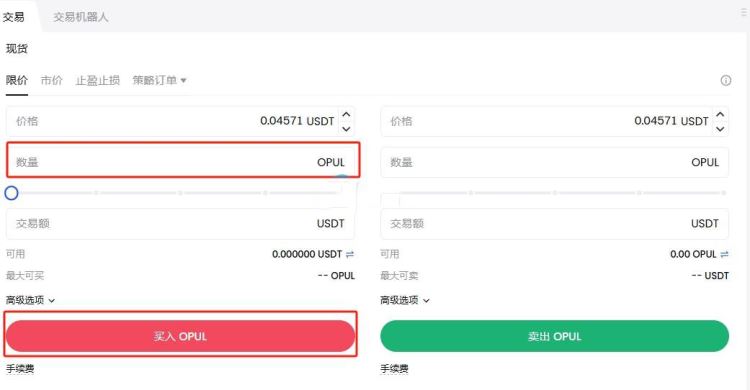The width and height of the screenshot is (750, 390).
Task: Expand 高级选项 under buy form
Action: [x=30, y=301]
